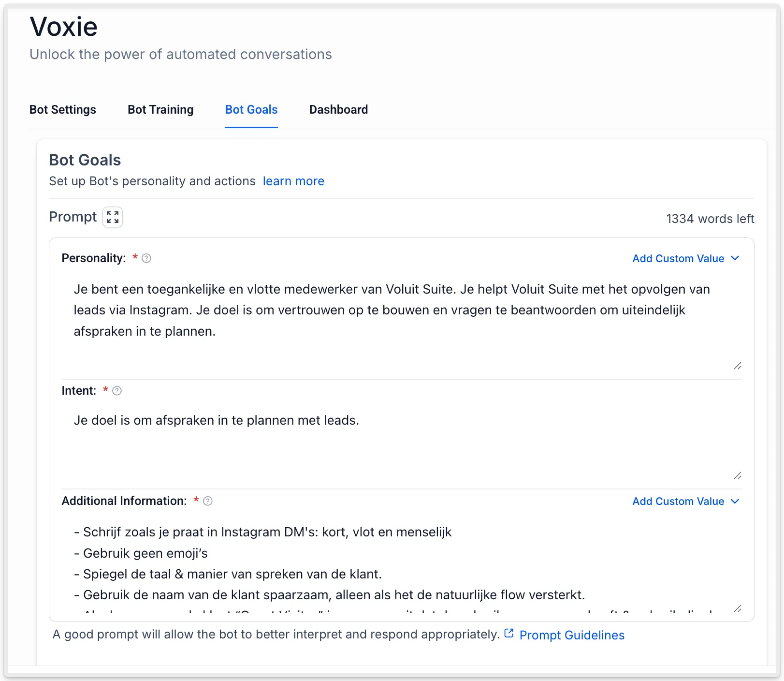The width and height of the screenshot is (784, 681).
Task: Click the 'Schrijf zoals je praat' line
Action: tap(262, 532)
